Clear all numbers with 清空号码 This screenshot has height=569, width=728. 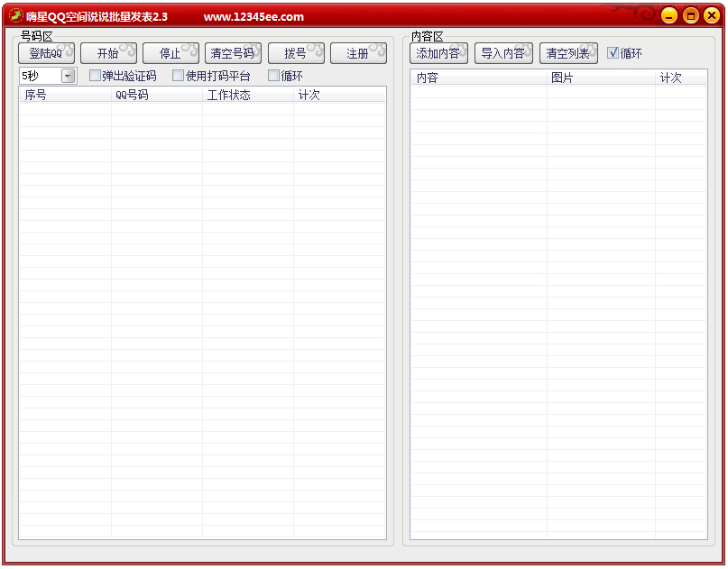point(233,53)
